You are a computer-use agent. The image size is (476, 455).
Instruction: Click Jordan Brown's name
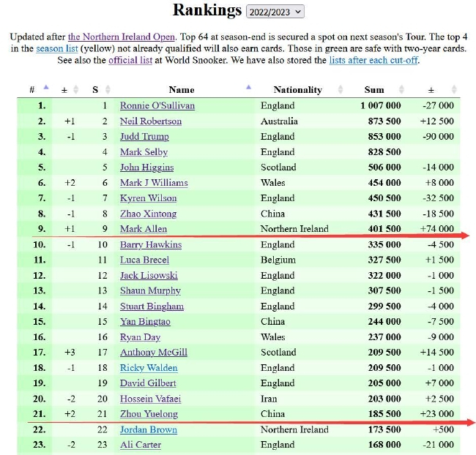click(x=149, y=429)
